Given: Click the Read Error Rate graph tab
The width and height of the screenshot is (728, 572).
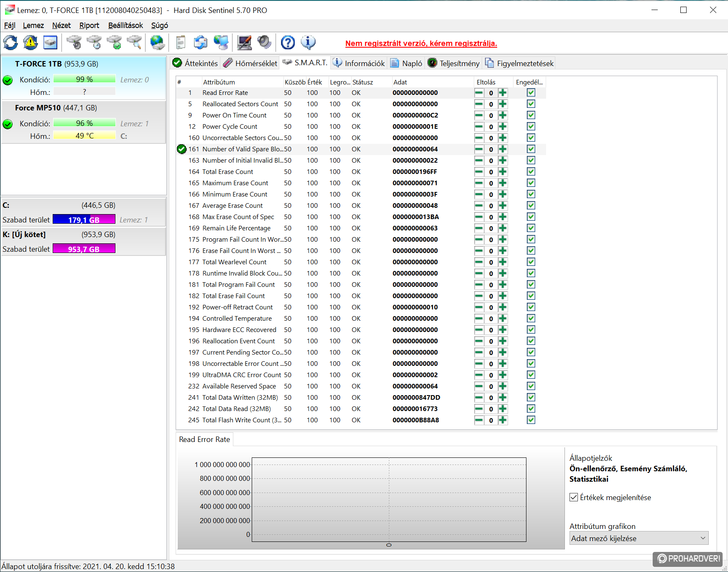Looking at the screenshot, I should pos(204,439).
